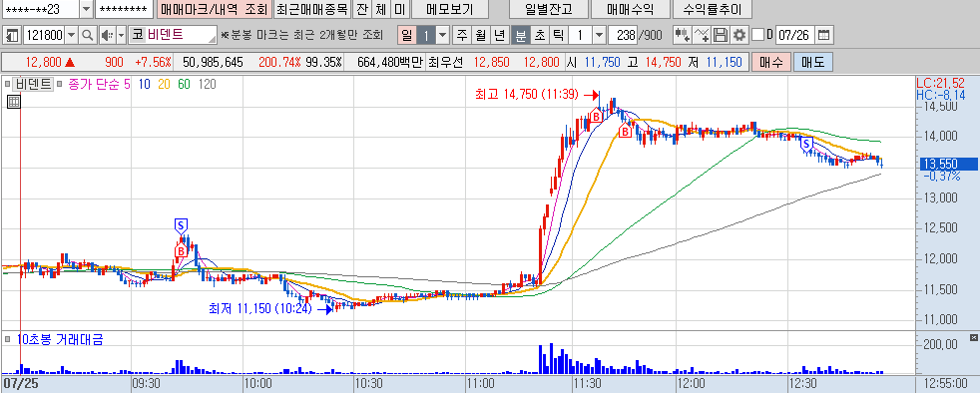Click the blue 10 moving average legend

pos(144,84)
